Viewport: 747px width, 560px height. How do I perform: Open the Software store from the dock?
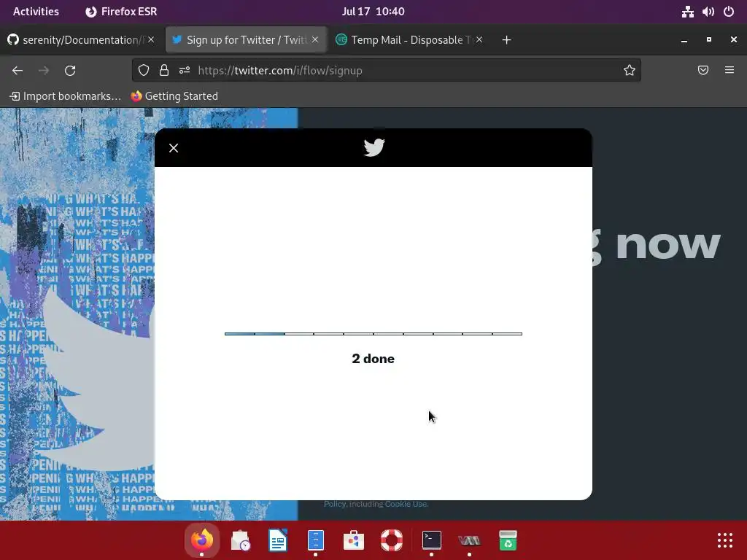(x=354, y=540)
